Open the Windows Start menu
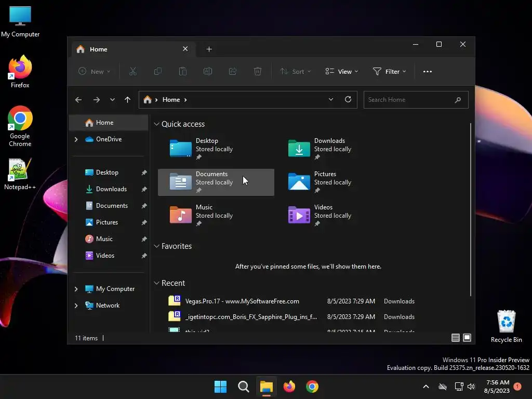The image size is (532, 399). pos(220,387)
